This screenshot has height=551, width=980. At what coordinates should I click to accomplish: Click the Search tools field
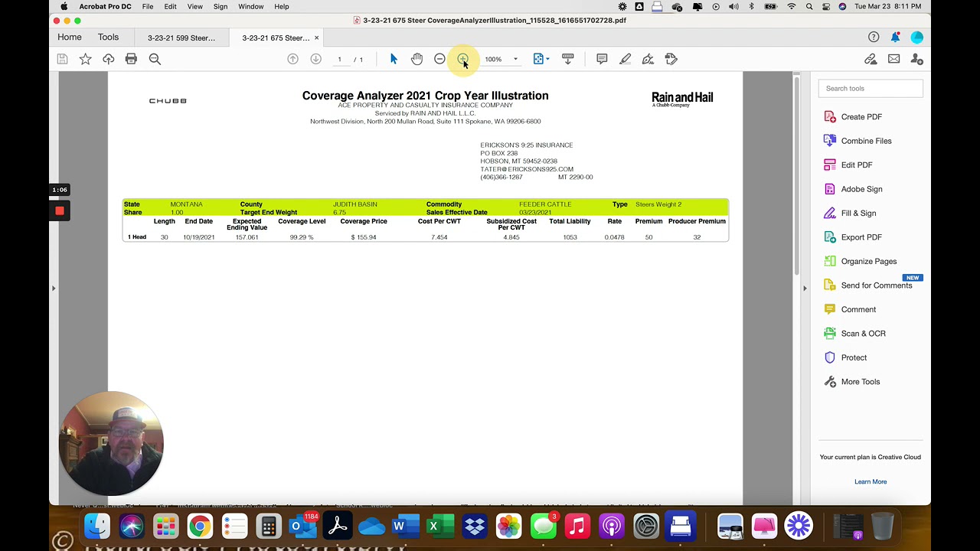pyautogui.click(x=871, y=88)
